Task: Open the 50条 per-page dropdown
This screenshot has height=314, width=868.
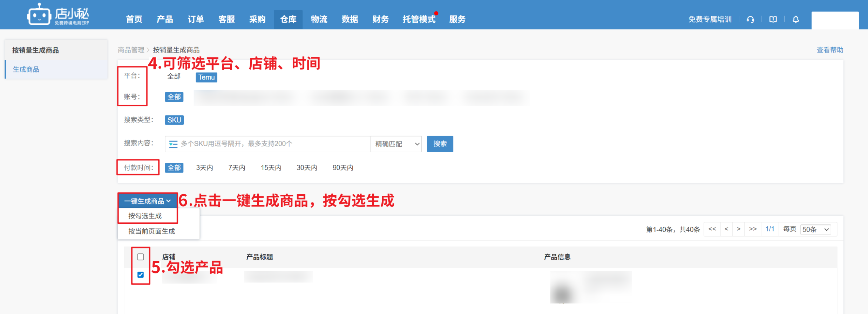Action: [x=816, y=230]
